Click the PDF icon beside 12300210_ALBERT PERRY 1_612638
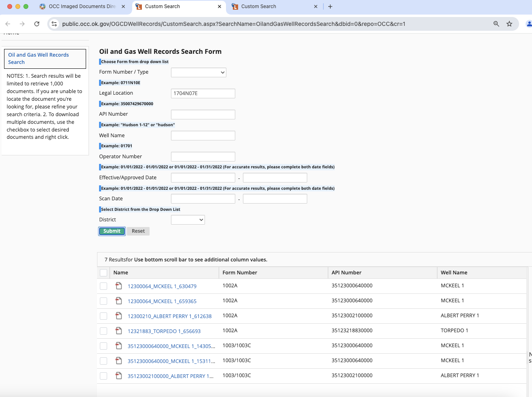The width and height of the screenshot is (532, 397). pyautogui.click(x=119, y=316)
